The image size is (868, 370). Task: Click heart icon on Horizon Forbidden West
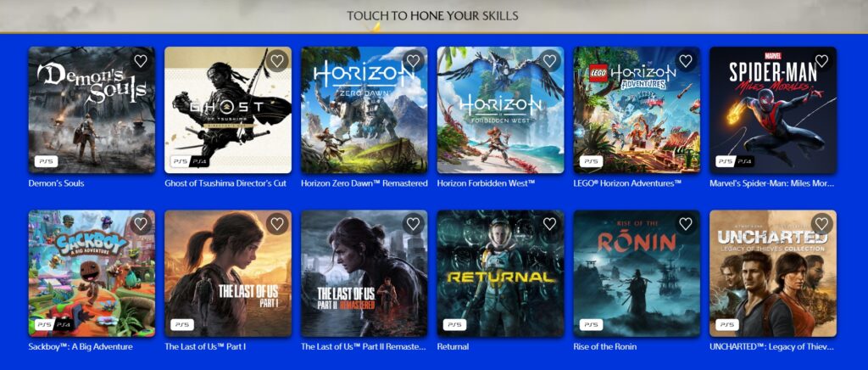click(549, 61)
